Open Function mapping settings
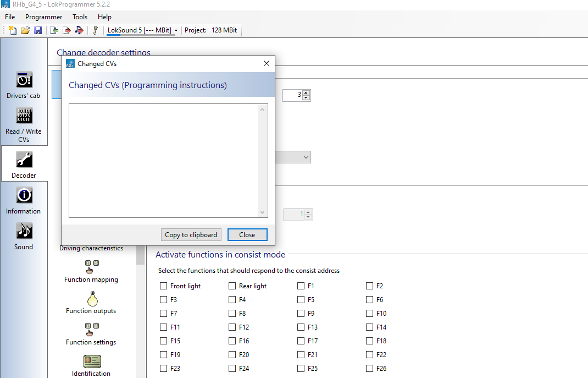 pyautogui.click(x=91, y=271)
